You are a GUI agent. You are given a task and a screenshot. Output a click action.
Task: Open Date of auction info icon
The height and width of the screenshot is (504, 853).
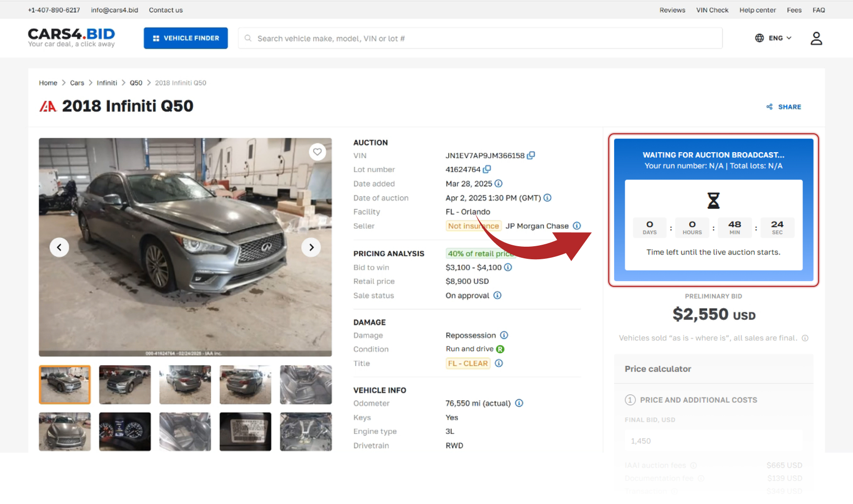[548, 198]
